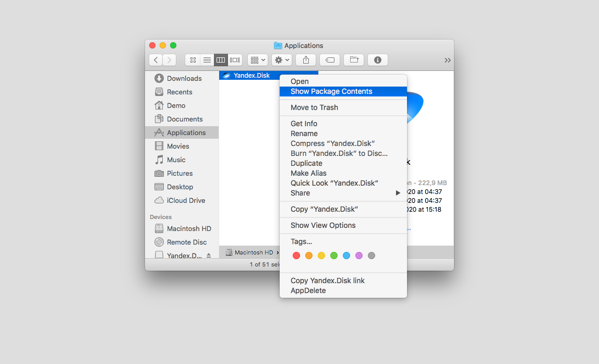599x364 pixels.
Task: Choose Get Info in the context menu
Action: pyautogui.click(x=343, y=124)
